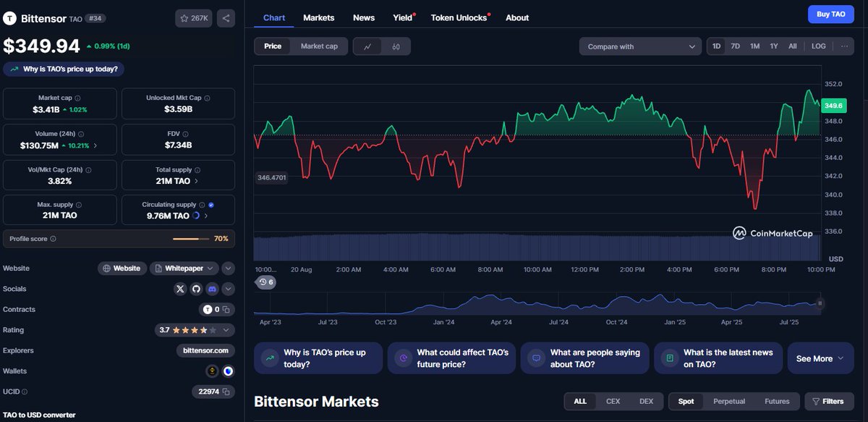Image resolution: width=868 pixels, height=422 pixels.
Task: Set chart range to All
Action: (x=793, y=46)
